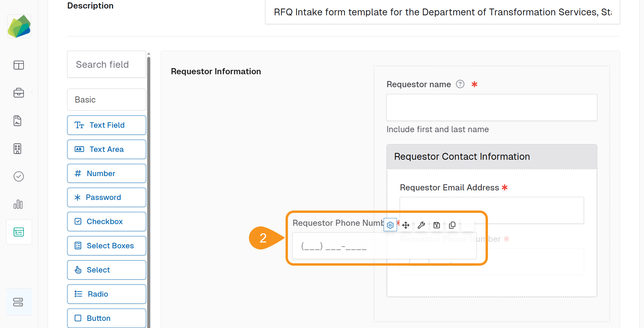Add a Number component
644x328 pixels.
tap(106, 174)
